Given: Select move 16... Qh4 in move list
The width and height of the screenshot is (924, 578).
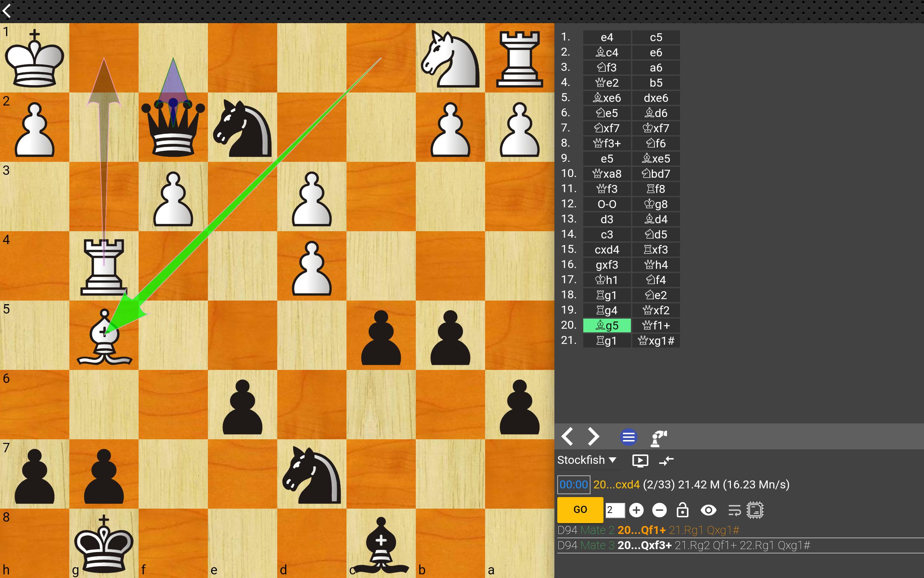Looking at the screenshot, I should click(x=656, y=265).
